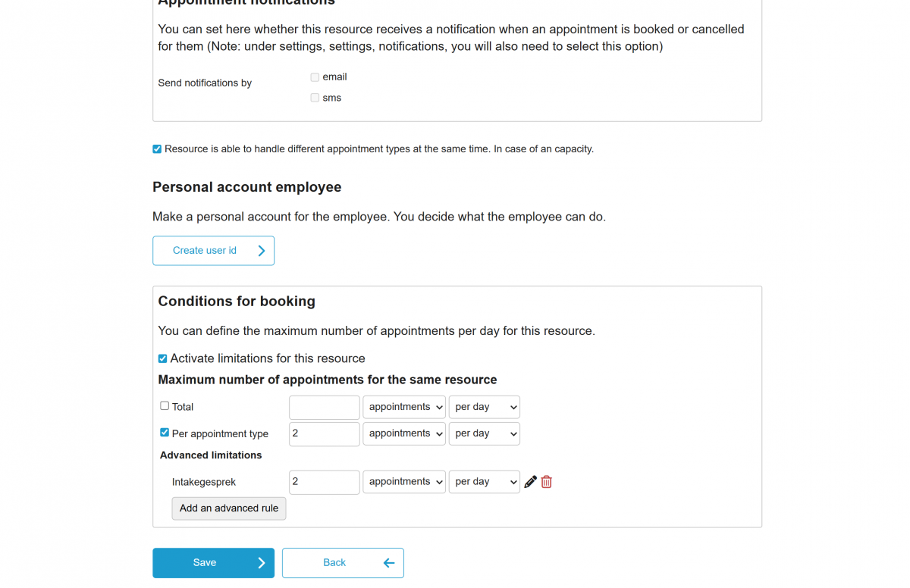
Task: Focus the Total maximum number field
Action: point(324,407)
